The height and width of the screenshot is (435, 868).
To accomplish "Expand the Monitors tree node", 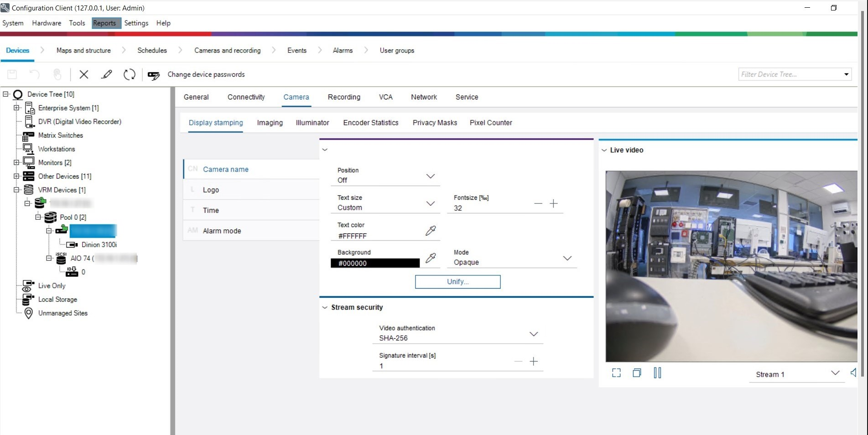I will click(x=16, y=162).
